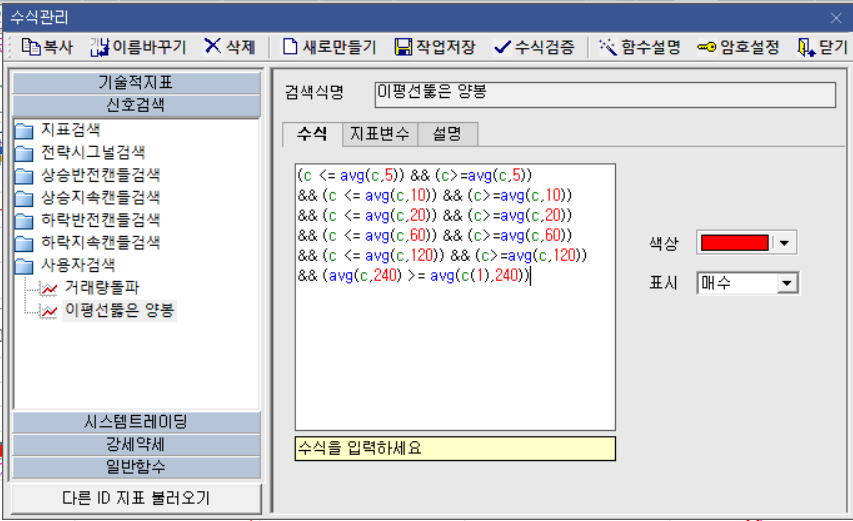Run 수식검증 formula check icon

pos(503,47)
